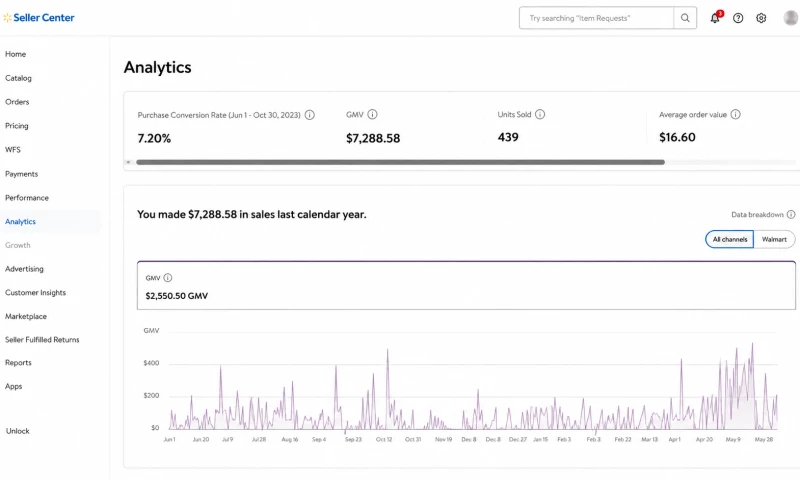Click the 439 units sold value
The width and height of the screenshot is (800, 480).
point(508,137)
